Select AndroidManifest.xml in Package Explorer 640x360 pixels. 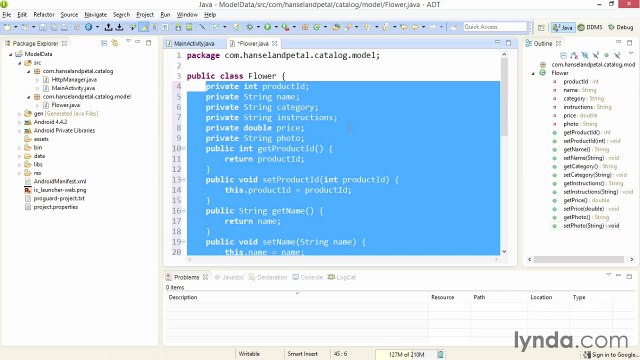pos(60,182)
